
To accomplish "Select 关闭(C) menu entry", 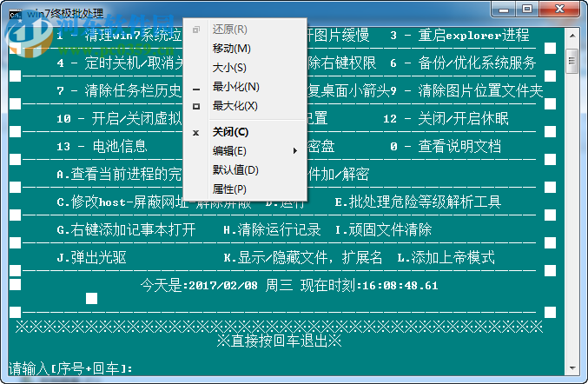I will pos(245,132).
